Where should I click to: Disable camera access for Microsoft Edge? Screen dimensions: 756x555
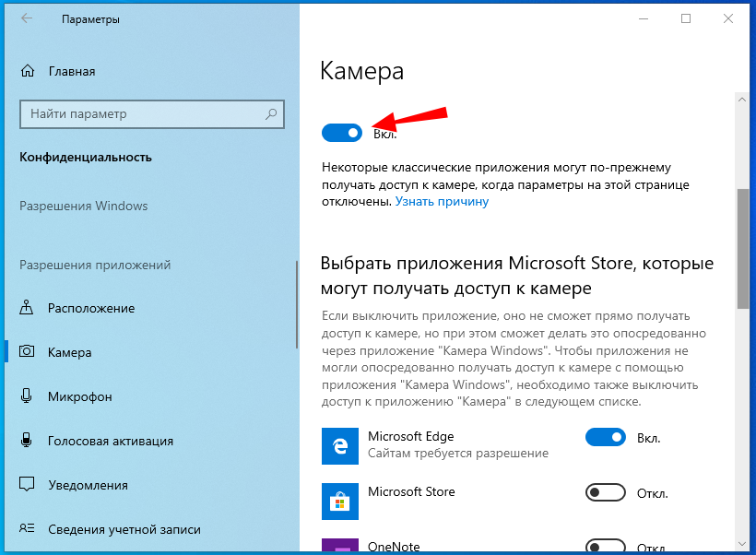pyautogui.click(x=606, y=437)
